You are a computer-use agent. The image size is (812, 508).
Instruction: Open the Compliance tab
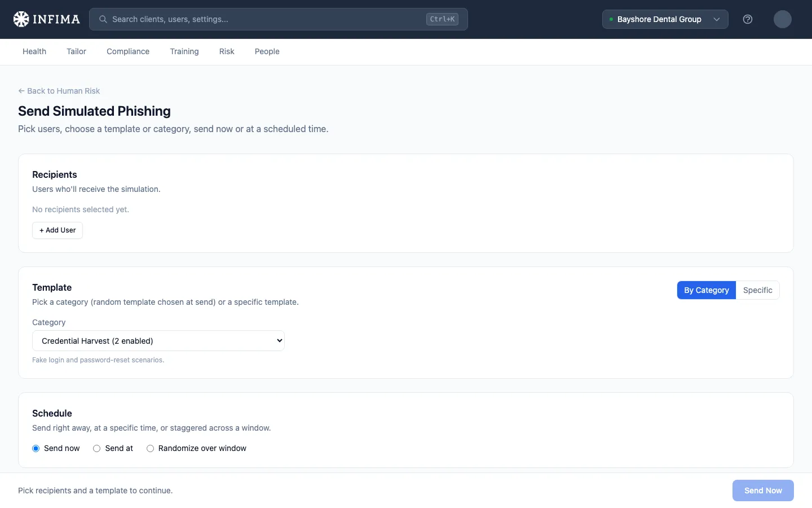[x=128, y=51]
